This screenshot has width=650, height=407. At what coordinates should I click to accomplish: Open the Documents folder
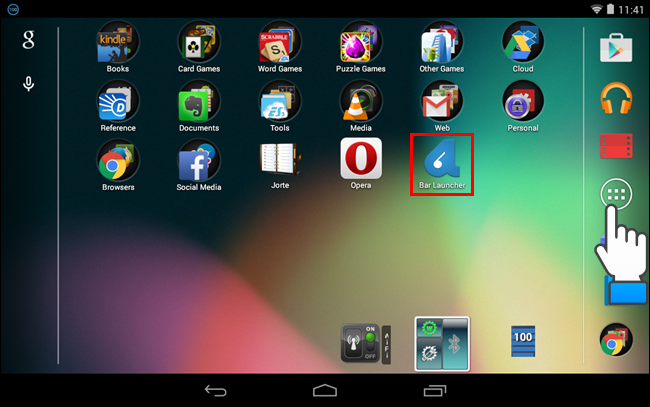point(199,102)
